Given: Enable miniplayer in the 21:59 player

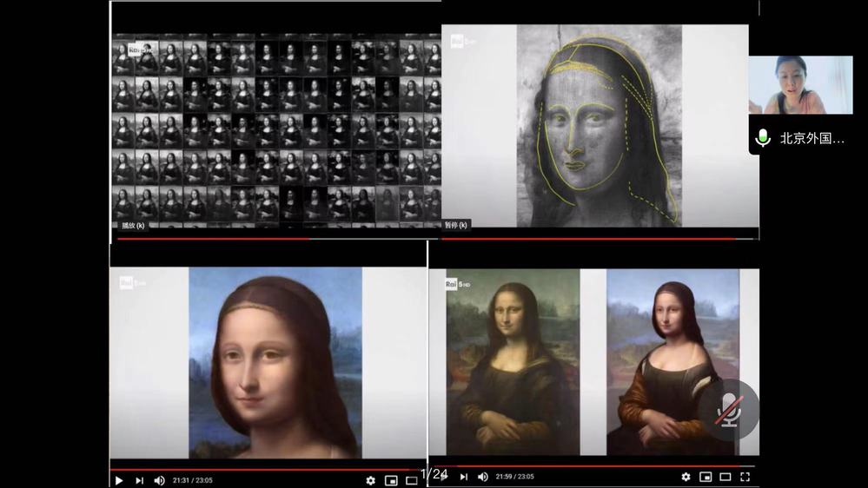Looking at the screenshot, I should pos(706,477).
